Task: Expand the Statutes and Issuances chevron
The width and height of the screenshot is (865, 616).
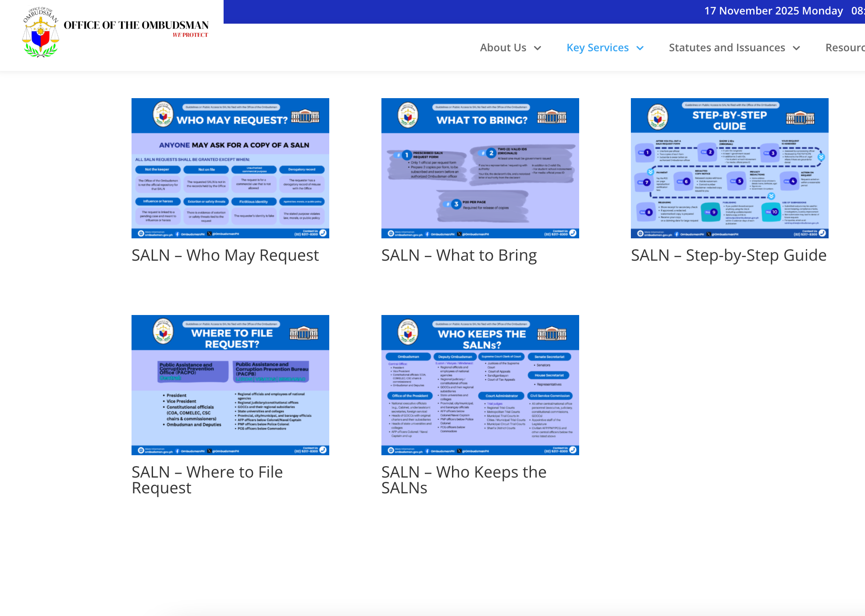Action: click(797, 48)
